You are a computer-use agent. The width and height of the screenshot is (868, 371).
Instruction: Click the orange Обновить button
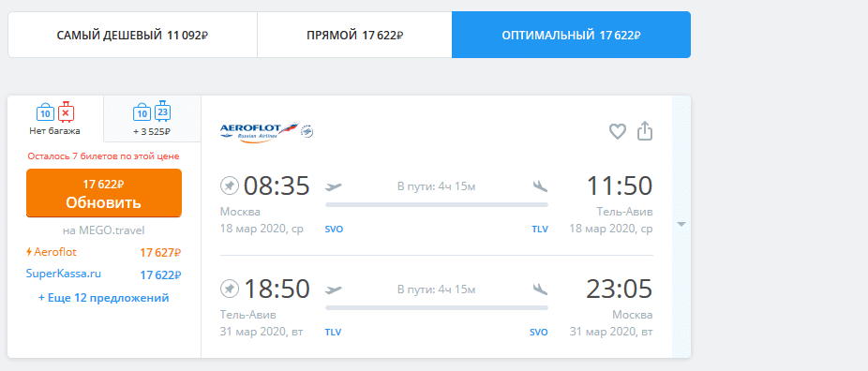pos(104,193)
